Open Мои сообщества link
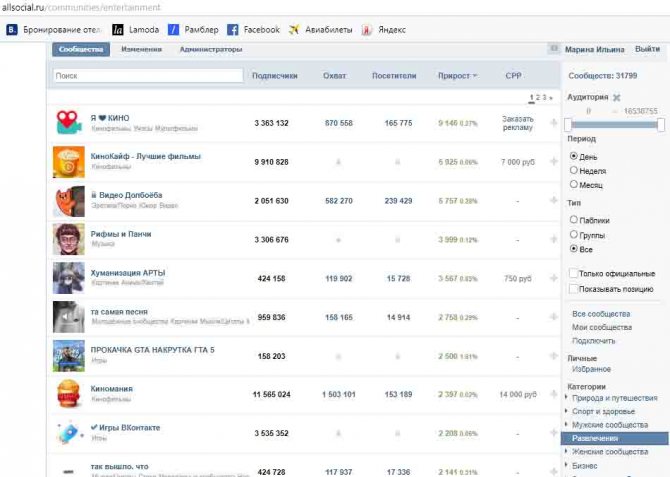 click(602, 327)
